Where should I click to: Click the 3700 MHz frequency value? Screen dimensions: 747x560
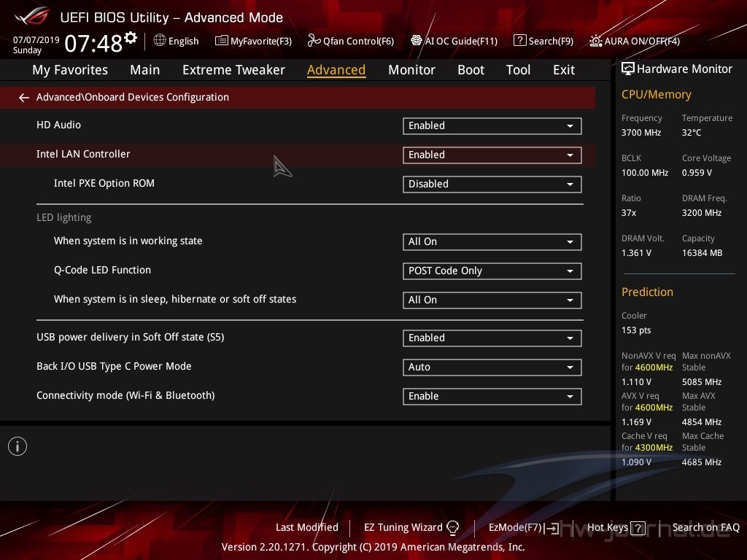tap(641, 133)
